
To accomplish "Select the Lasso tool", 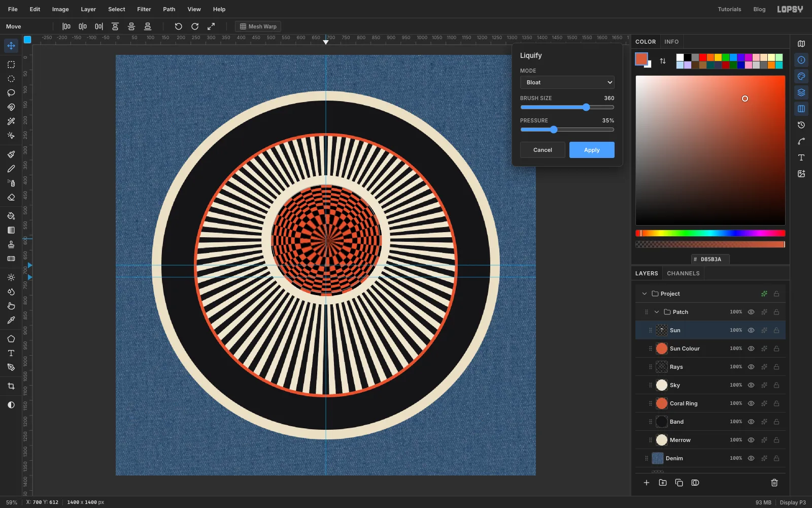I will (11, 93).
